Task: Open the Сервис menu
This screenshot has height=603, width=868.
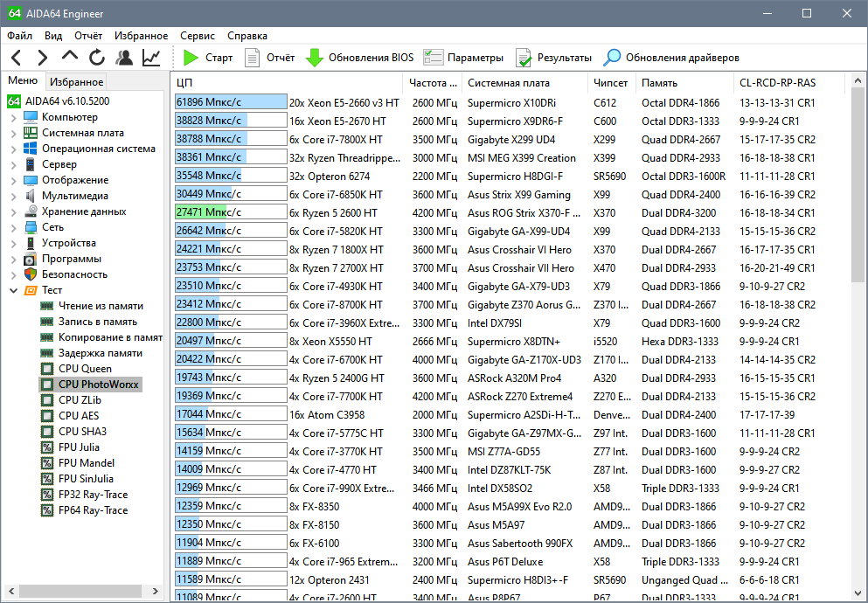Action: point(198,36)
